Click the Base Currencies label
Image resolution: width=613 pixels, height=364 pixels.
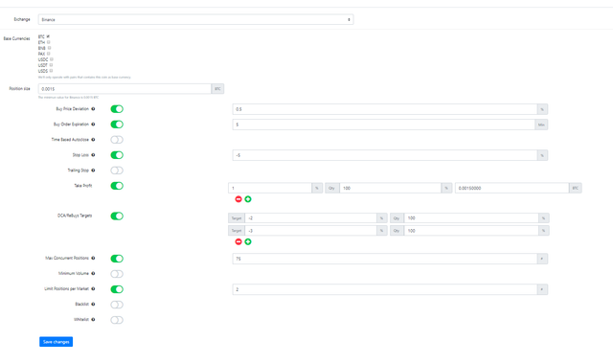point(16,38)
